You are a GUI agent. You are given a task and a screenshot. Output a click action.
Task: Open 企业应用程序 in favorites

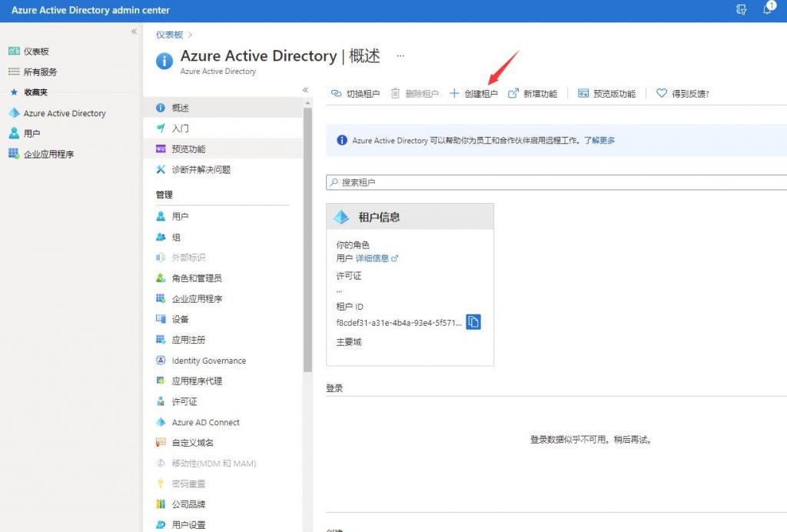pyautogui.click(x=48, y=154)
